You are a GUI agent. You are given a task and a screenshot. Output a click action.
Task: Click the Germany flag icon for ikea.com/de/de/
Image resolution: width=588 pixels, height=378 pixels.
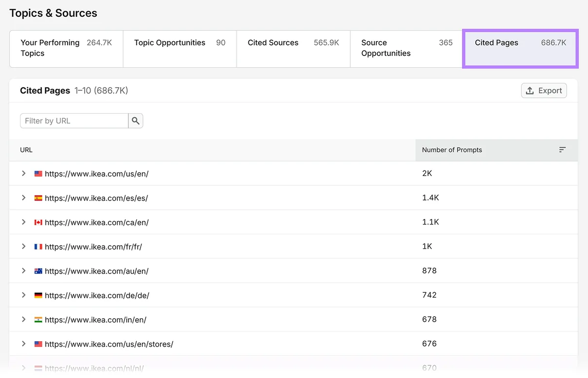pos(38,295)
